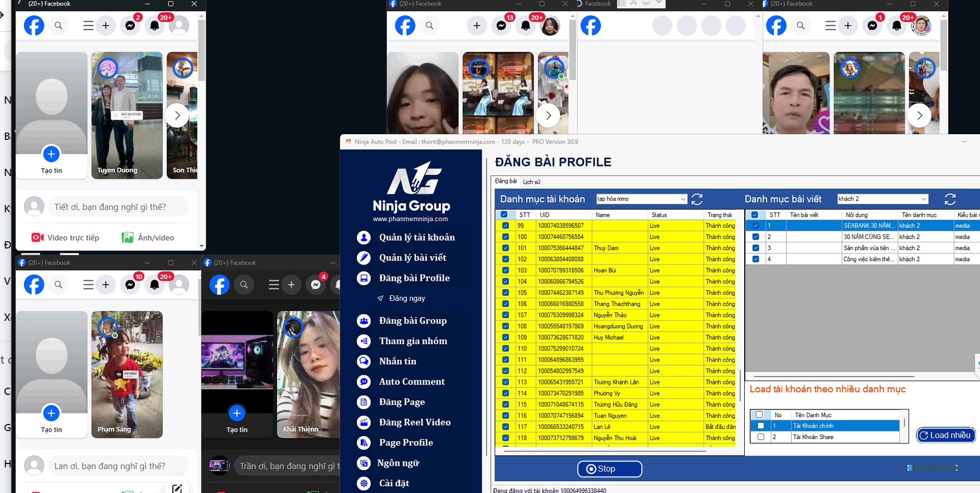Uncheck post row 2 '30 NĂM CÙNG SE...'

[755, 237]
